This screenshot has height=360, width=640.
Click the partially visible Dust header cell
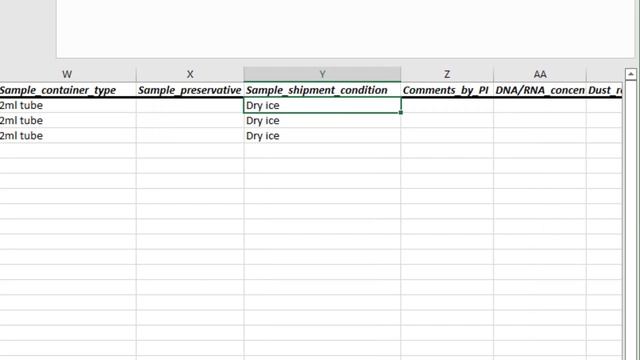[604, 90]
